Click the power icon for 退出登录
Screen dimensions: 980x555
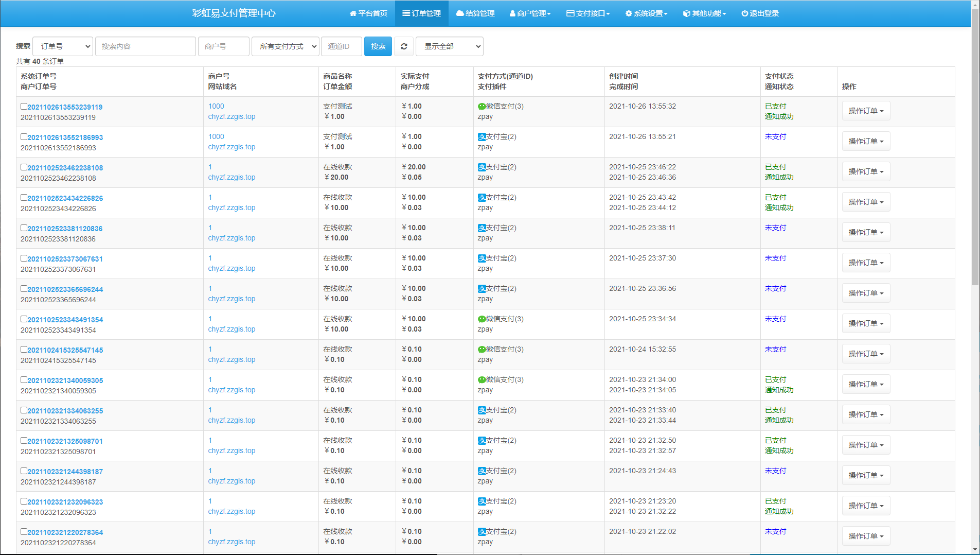pos(744,13)
